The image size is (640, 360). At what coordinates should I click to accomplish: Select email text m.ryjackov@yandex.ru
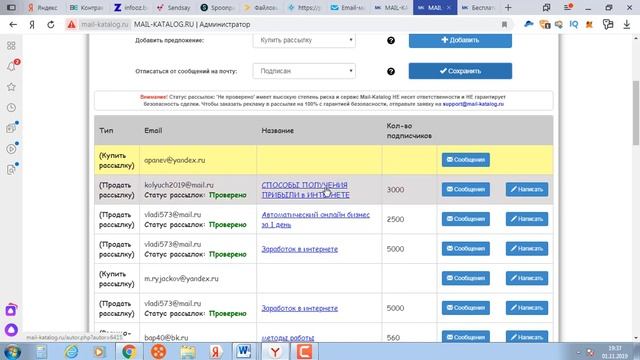click(181, 278)
